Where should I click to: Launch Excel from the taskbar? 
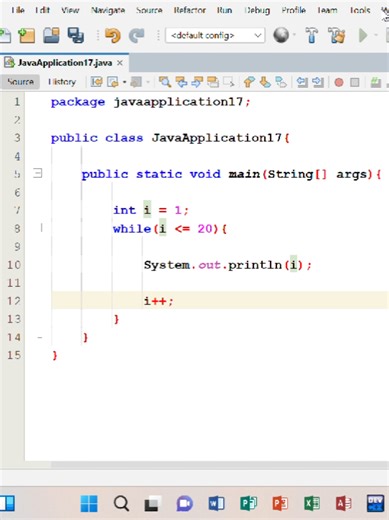click(312, 503)
